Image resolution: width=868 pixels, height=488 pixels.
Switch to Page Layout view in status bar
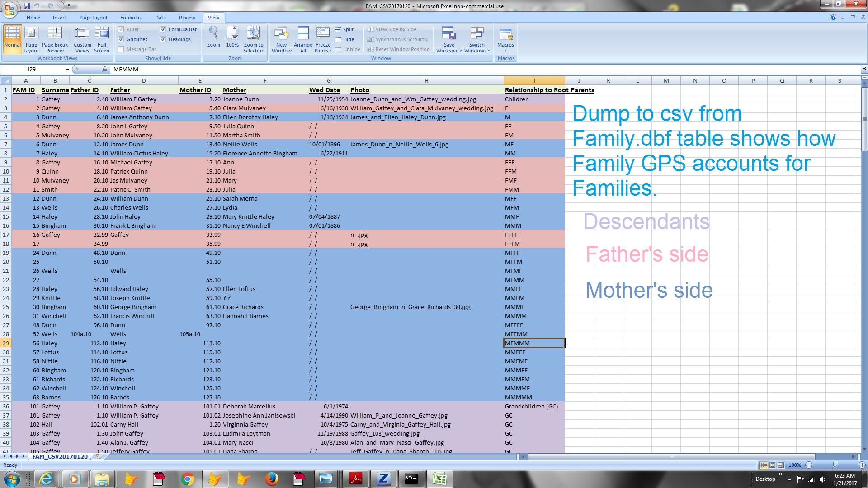pos(772,465)
